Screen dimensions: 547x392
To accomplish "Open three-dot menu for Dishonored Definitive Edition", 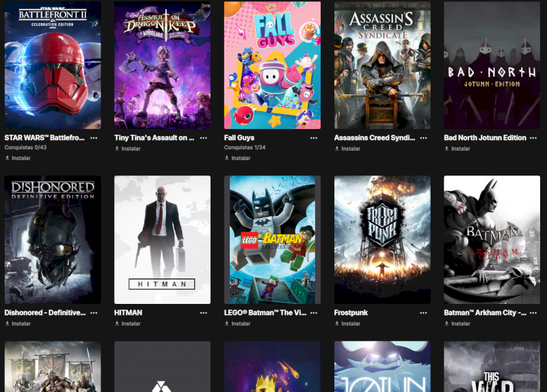I will (94, 313).
